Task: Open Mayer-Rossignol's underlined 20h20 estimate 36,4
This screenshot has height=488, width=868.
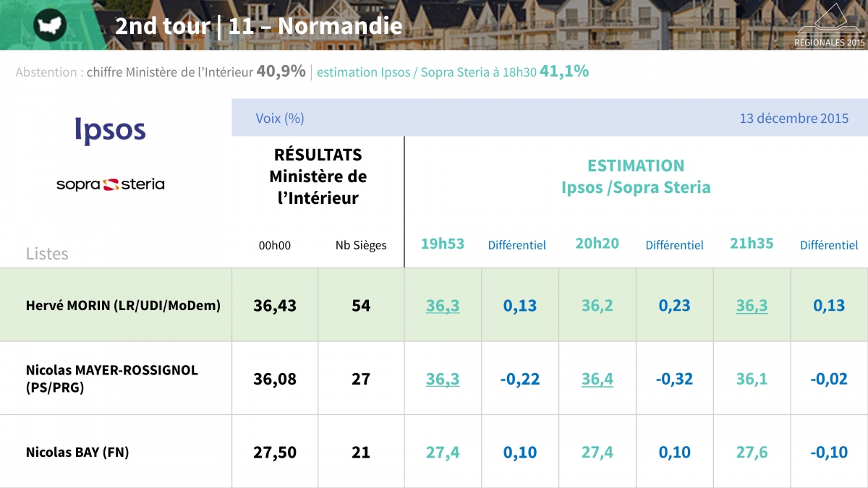Action: click(597, 380)
